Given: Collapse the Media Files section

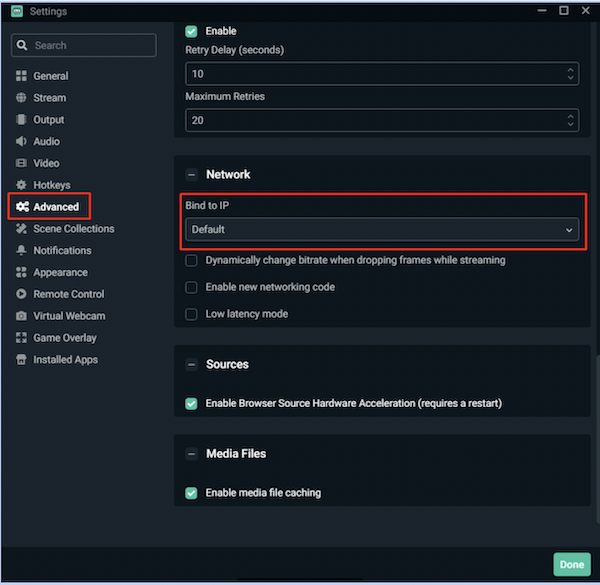Looking at the screenshot, I should pyautogui.click(x=191, y=454).
